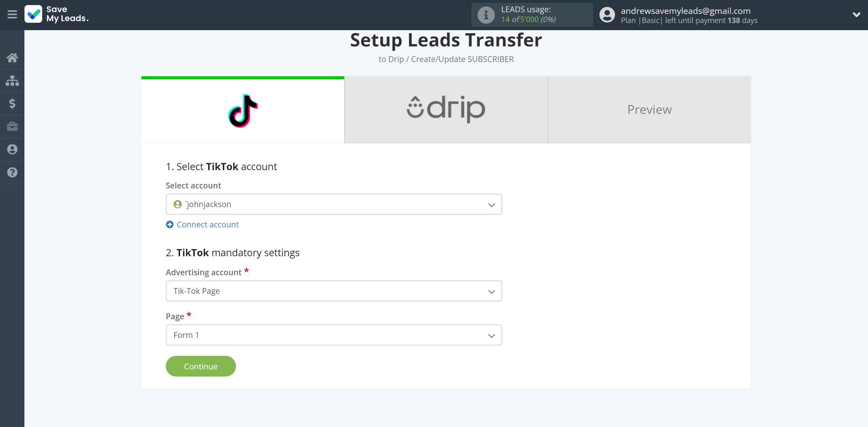Expand the Advertising account dropdown

point(333,290)
